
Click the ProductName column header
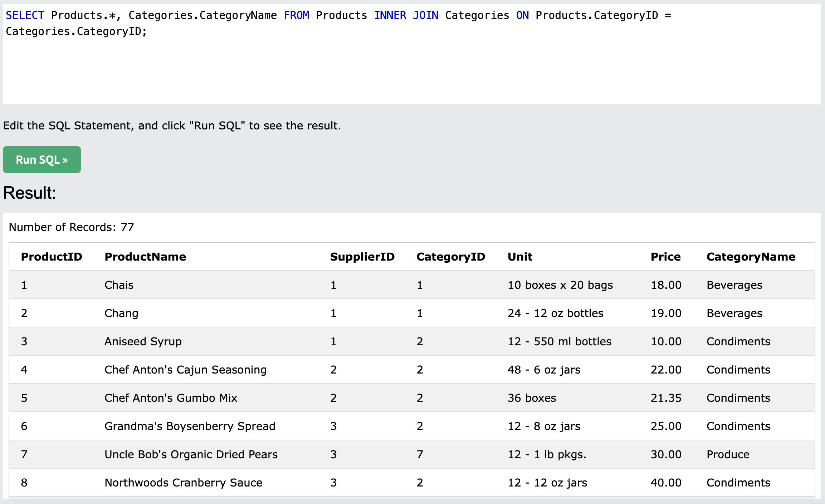click(x=145, y=257)
